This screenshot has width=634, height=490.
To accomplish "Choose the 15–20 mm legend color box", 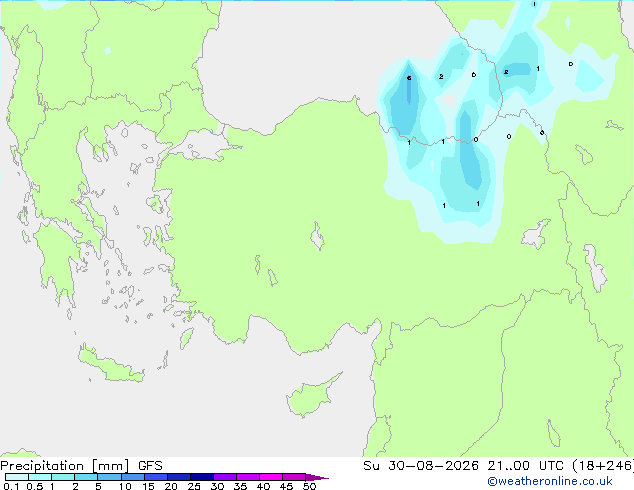I will pos(155,477).
